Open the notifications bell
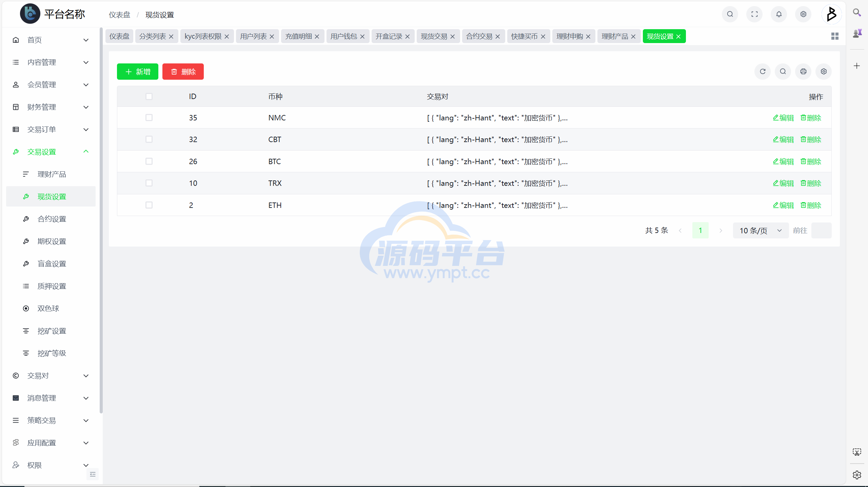The height and width of the screenshot is (487, 868). (779, 14)
